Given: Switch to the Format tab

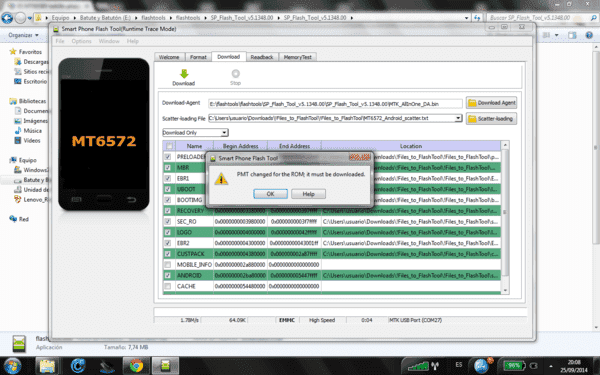Looking at the screenshot, I should click(198, 57).
